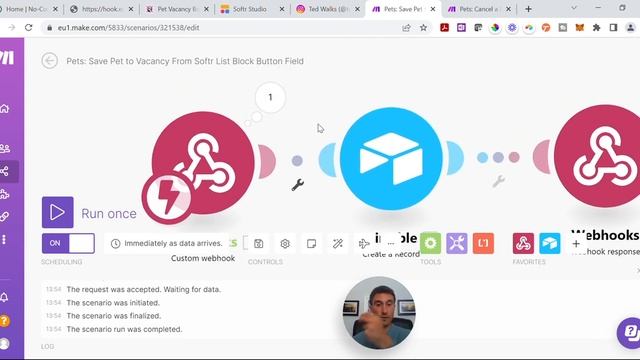640x360 pixels.
Task: Open Chrome profile avatar
Action: click(x=631, y=28)
